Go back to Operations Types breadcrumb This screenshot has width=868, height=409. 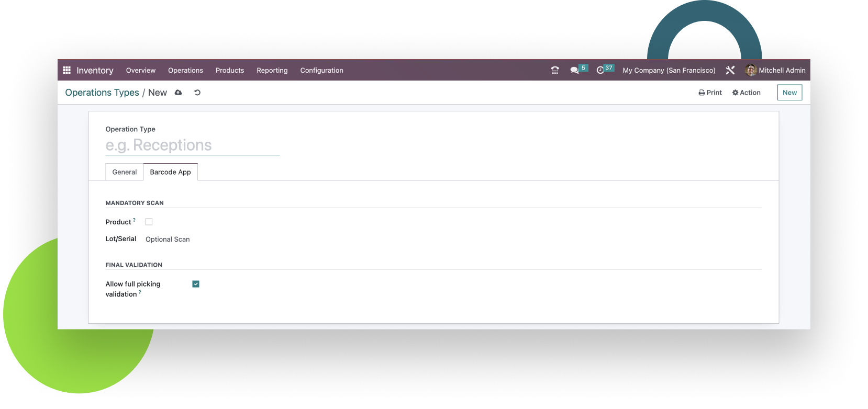click(x=102, y=93)
